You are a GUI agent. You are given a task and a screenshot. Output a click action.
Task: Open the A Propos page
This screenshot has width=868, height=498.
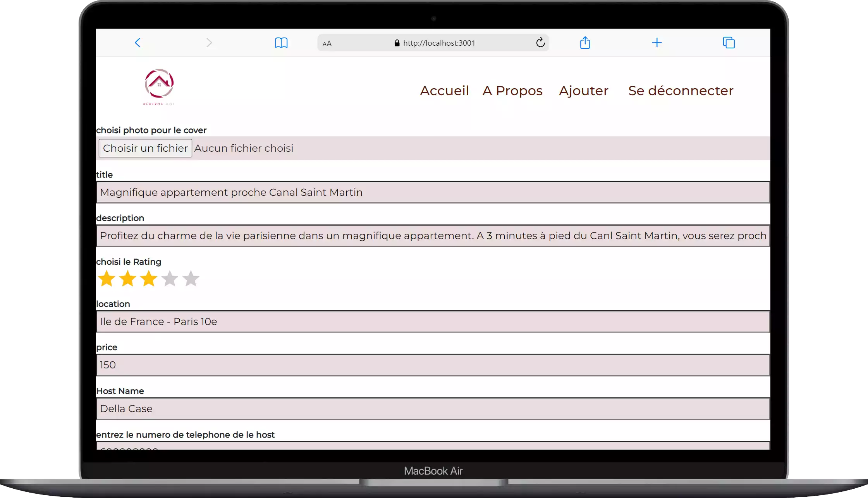512,91
